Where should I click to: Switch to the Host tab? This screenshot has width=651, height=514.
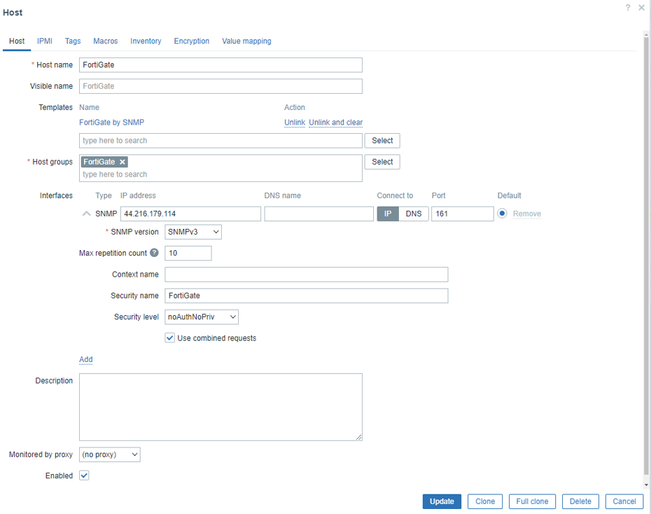tap(17, 41)
